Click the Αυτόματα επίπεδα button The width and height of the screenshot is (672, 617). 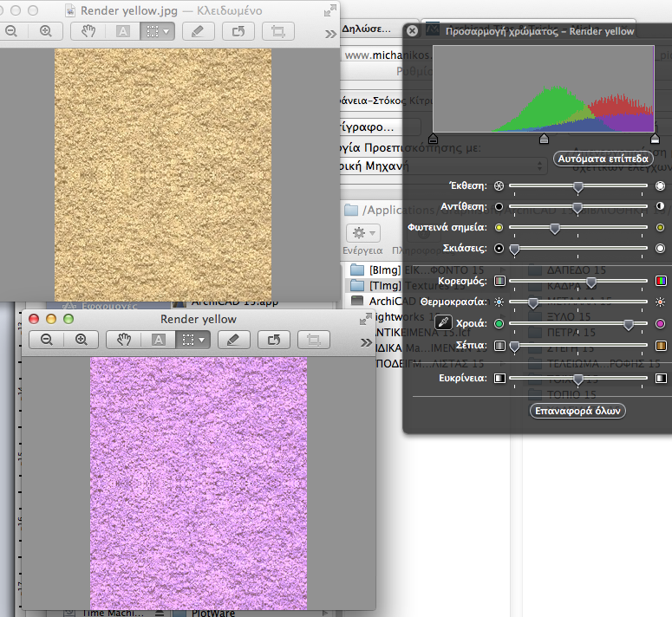[x=602, y=159]
